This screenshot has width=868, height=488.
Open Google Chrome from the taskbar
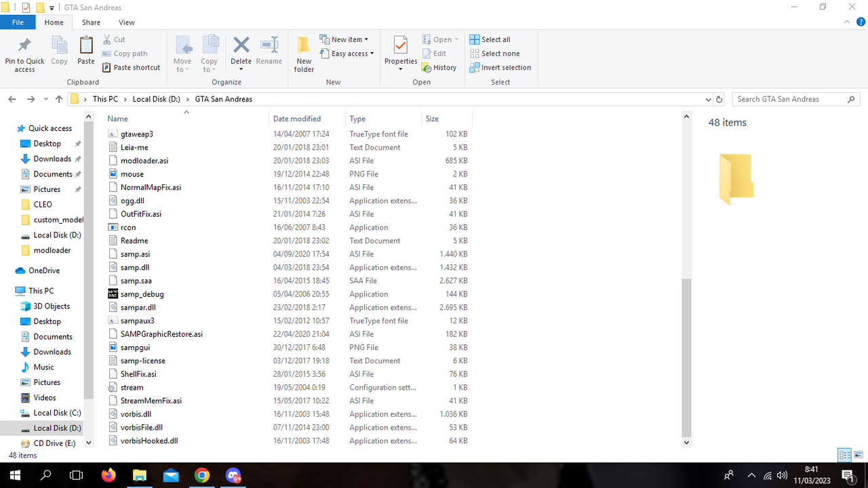(x=202, y=475)
